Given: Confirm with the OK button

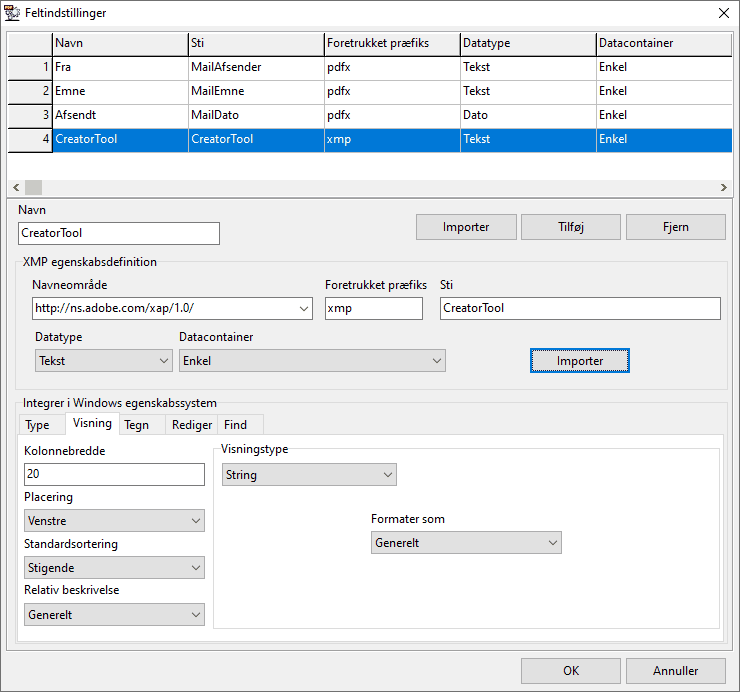Looking at the screenshot, I should tap(571, 671).
